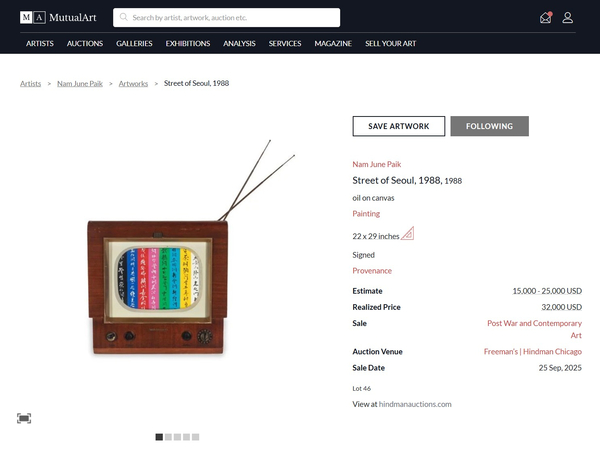
Task: Click the search by artist input field
Action: coord(227,18)
